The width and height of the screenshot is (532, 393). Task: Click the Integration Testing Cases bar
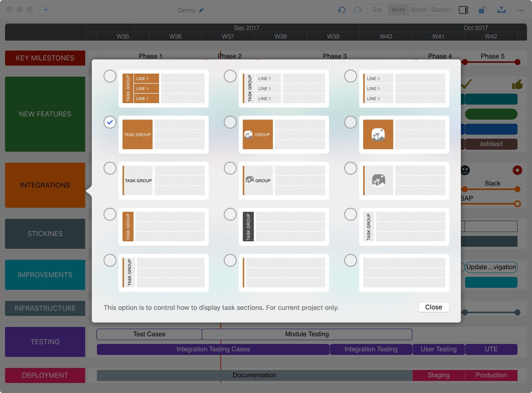tap(213, 349)
